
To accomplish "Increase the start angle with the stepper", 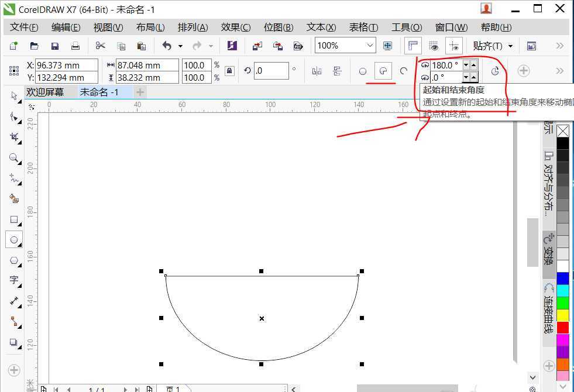I will [x=474, y=66].
